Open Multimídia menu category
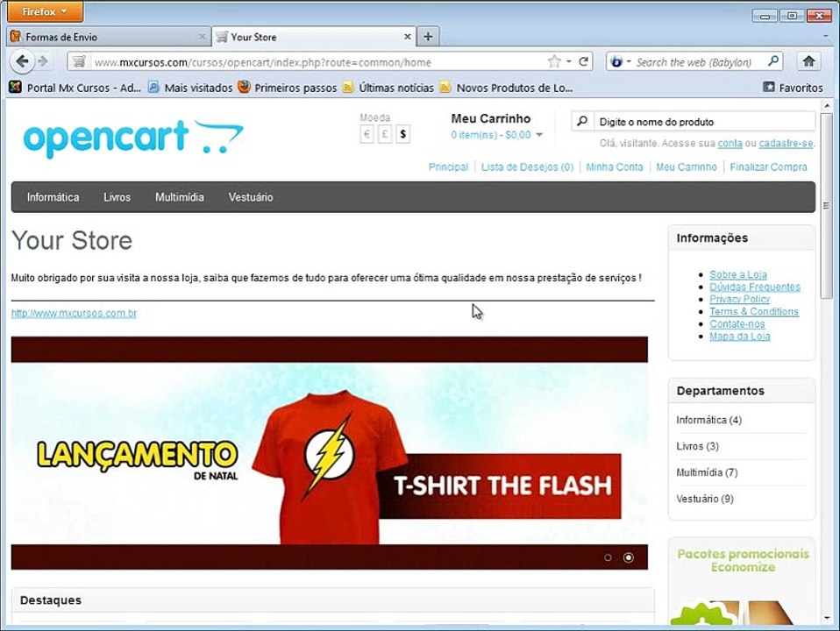 (x=180, y=197)
